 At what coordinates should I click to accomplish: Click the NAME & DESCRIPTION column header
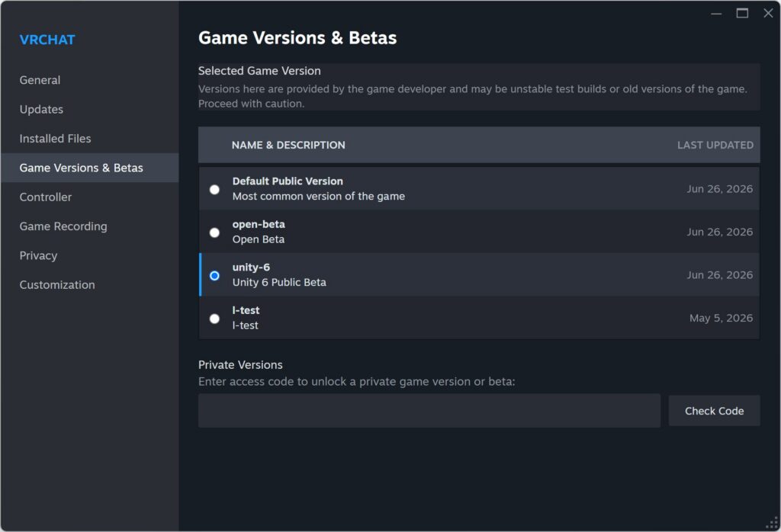pos(288,145)
